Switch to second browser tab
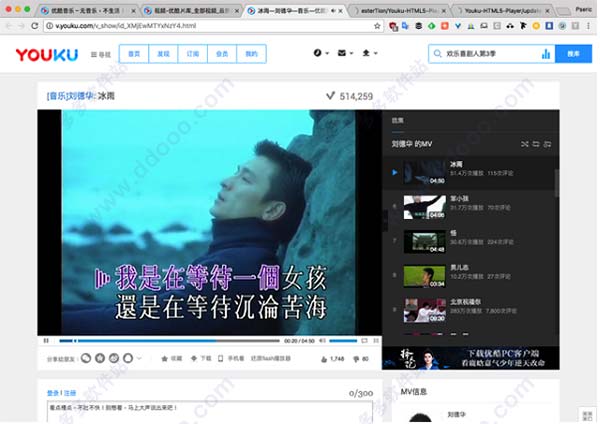Viewport: 600px width, 424px height. (191, 11)
